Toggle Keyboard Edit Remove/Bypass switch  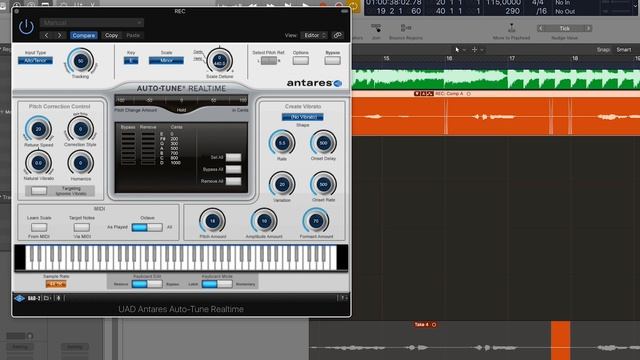(x=147, y=284)
